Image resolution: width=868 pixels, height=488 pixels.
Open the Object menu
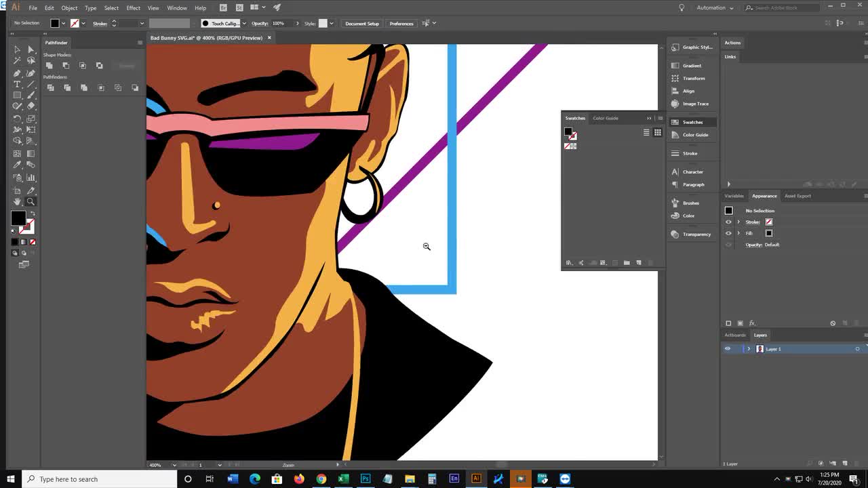coord(69,7)
